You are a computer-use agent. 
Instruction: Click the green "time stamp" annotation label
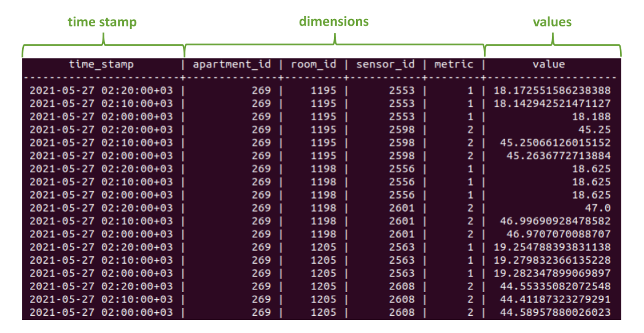[x=102, y=22]
